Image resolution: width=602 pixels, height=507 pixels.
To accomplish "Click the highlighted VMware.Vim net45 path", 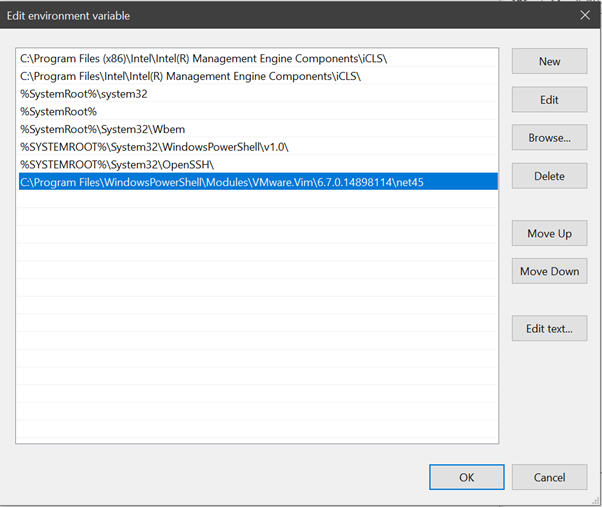I will (x=222, y=182).
